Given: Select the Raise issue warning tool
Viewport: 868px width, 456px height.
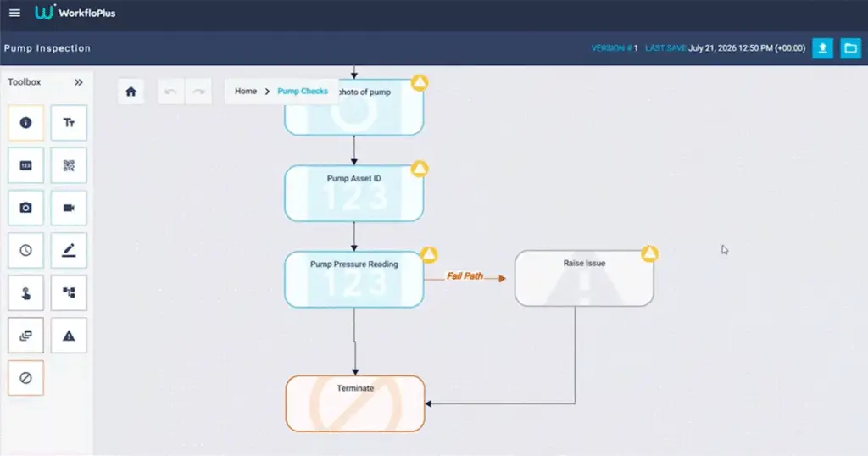Looking at the screenshot, I should 69,336.
